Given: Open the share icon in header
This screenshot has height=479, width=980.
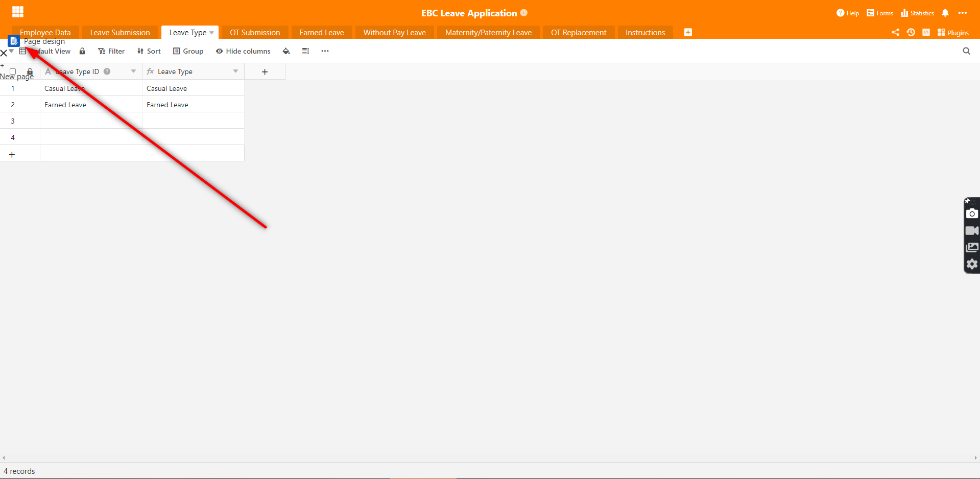Looking at the screenshot, I should pos(895,32).
